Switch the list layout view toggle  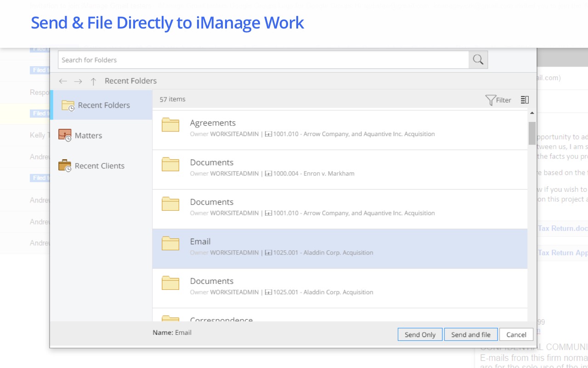pyautogui.click(x=525, y=99)
